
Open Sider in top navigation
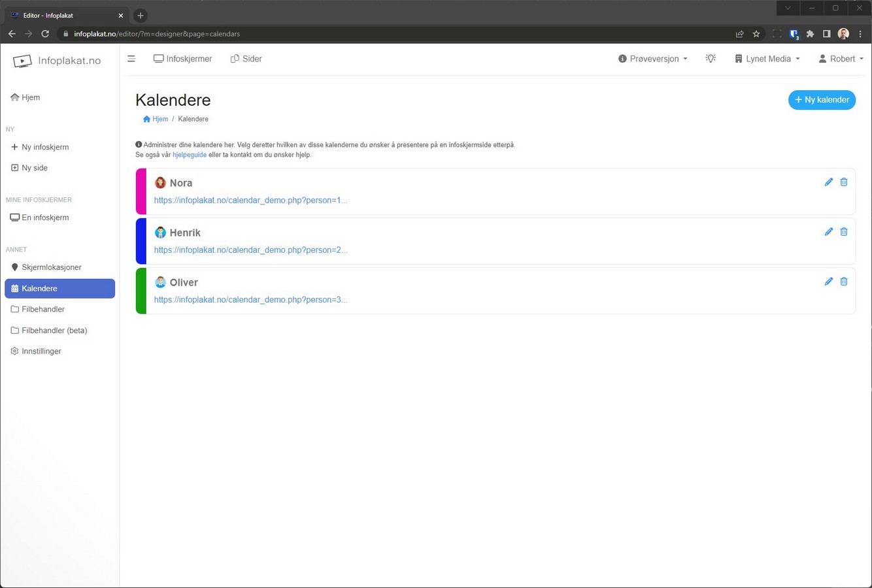246,59
